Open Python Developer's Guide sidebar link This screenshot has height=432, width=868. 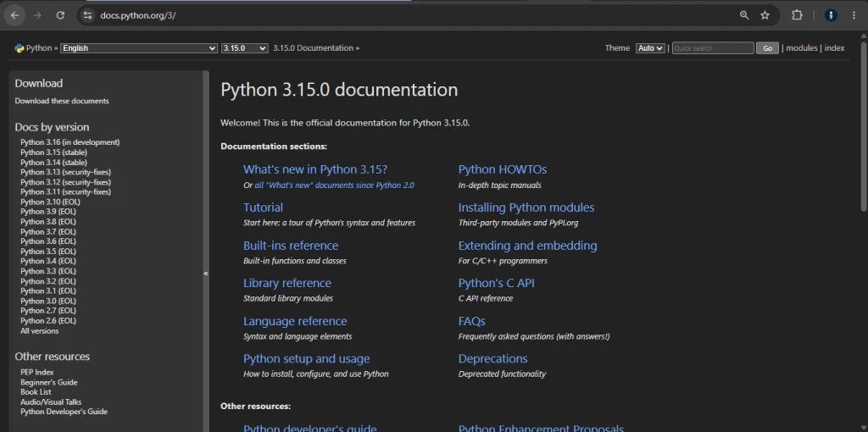[x=64, y=412]
